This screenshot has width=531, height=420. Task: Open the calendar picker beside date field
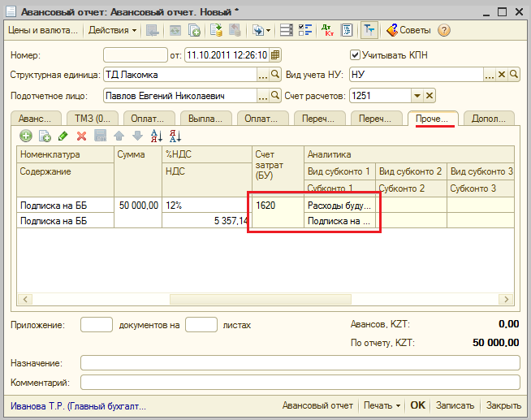point(275,55)
